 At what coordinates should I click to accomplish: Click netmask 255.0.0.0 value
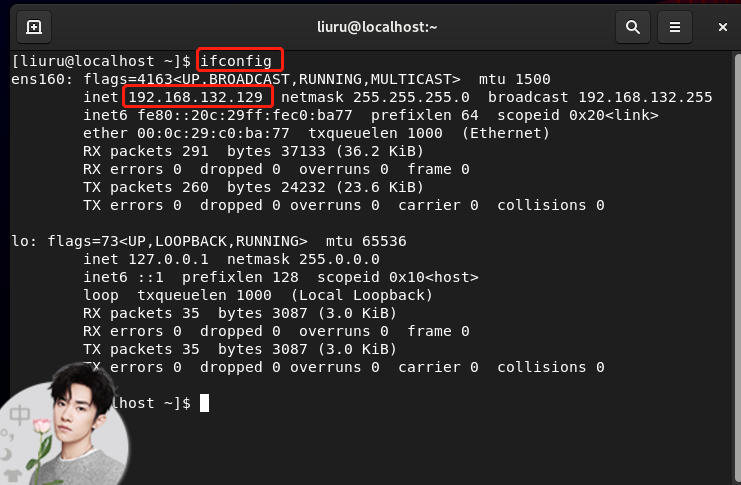[x=339, y=259]
